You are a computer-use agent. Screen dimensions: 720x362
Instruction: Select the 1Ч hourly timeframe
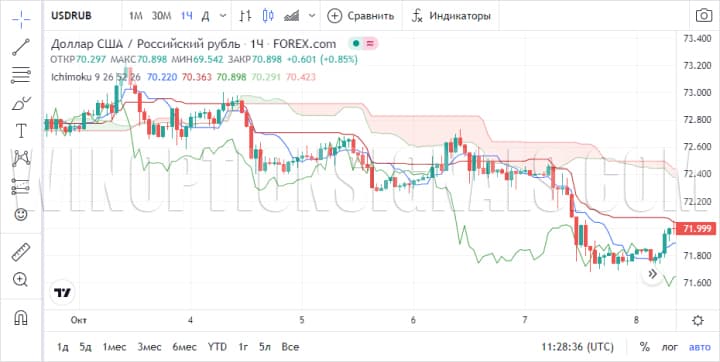click(186, 16)
